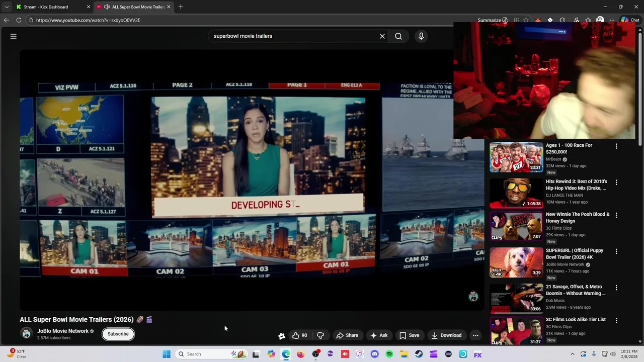This screenshot has width=644, height=362.
Task: Click the channel watermark in video corner
Action: click(x=473, y=296)
